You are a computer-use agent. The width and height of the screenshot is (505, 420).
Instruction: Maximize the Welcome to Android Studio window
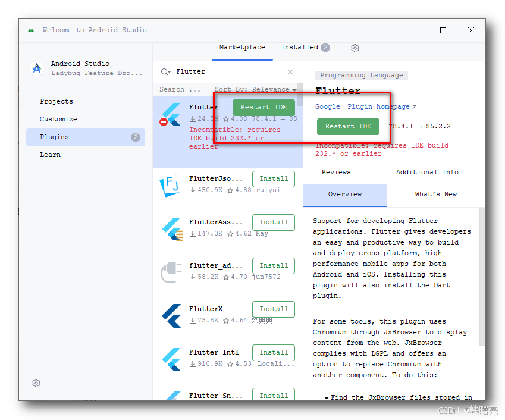coord(443,30)
